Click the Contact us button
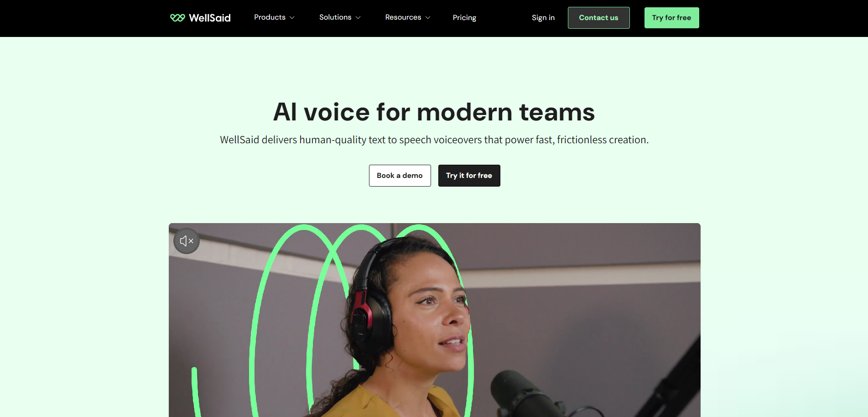 (x=598, y=18)
